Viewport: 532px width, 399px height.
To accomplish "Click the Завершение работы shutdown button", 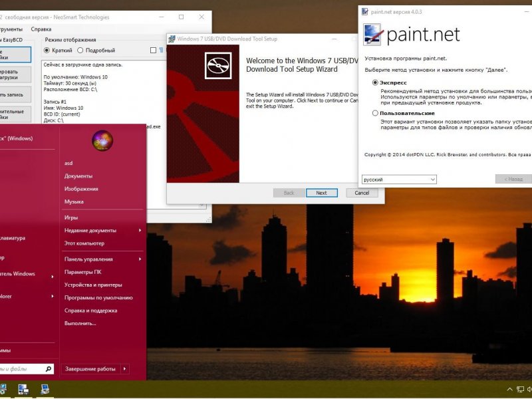I will point(90,369).
